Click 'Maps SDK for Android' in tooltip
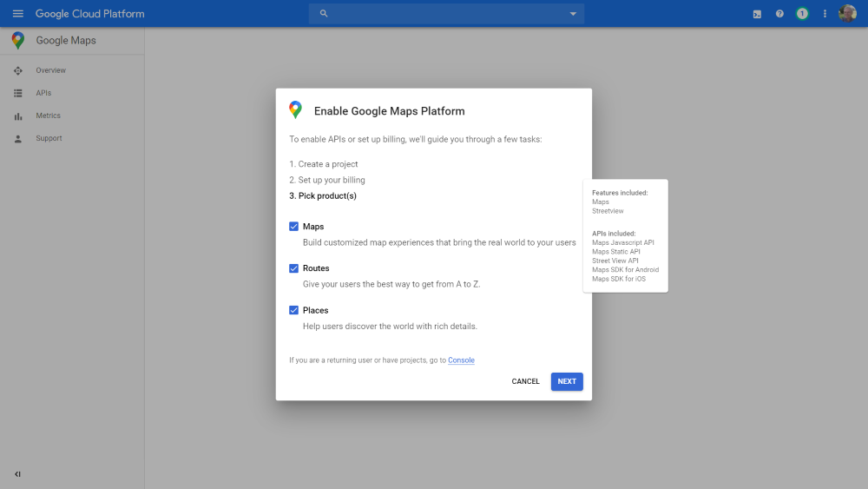 click(x=626, y=270)
